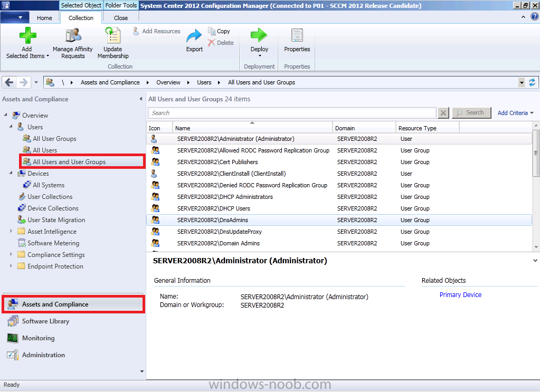Navigate back with the back arrow
This screenshot has height=392, width=540.
10,82
